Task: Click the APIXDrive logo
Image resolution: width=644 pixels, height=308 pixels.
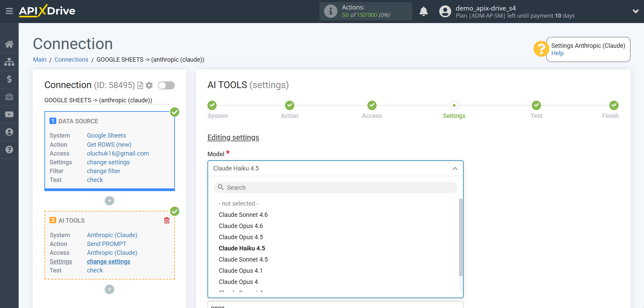Action: point(47,11)
